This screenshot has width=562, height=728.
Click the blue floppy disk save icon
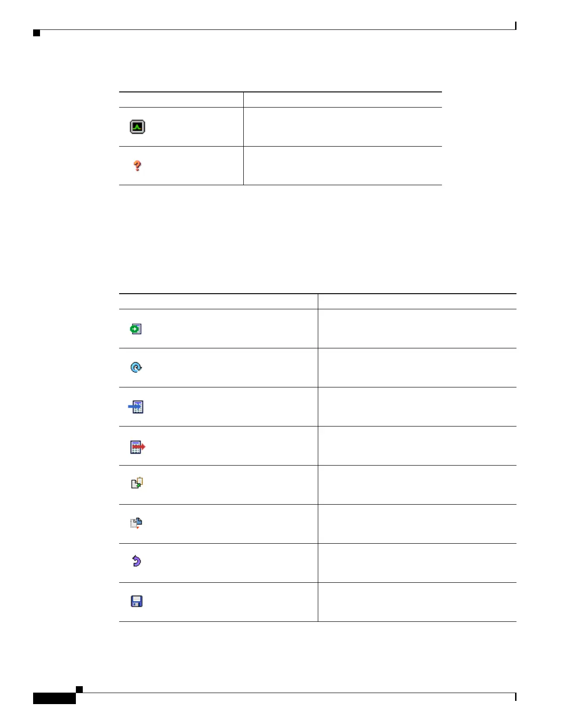[137, 601]
